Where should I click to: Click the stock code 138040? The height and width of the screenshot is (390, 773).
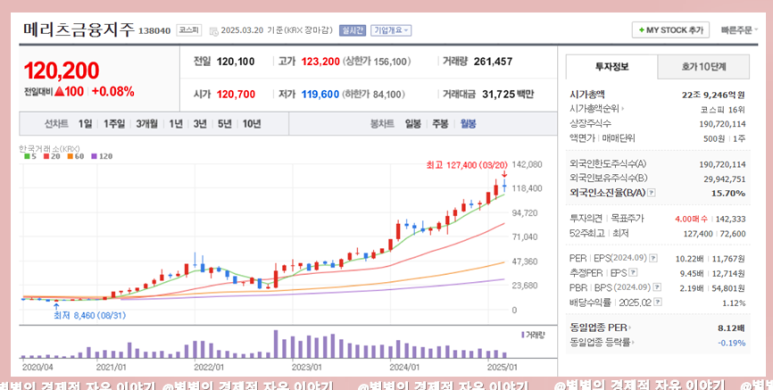click(154, 31)
